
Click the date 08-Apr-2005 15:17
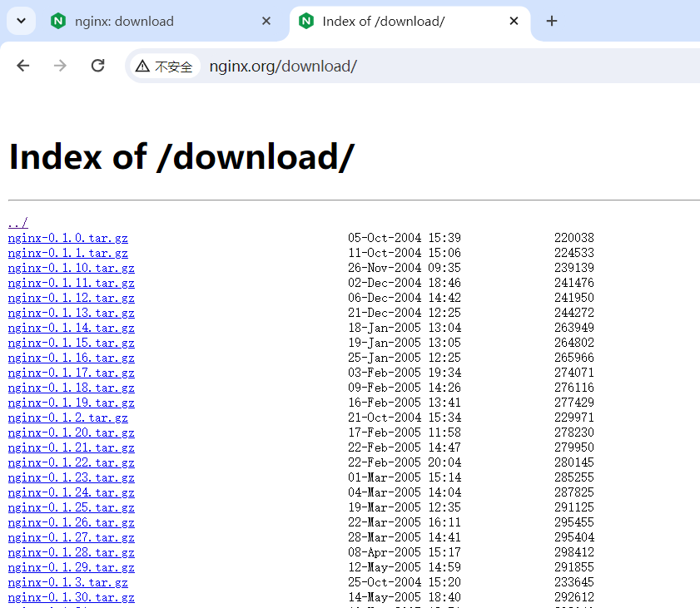(405, 552)
